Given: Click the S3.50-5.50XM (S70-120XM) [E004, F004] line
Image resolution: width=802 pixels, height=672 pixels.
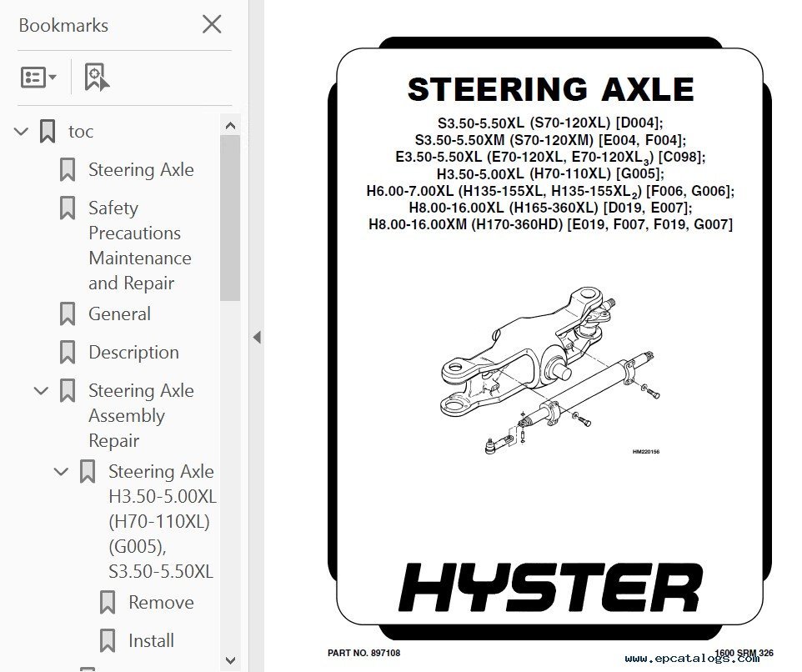Looking at the screenshot, I should [x=550, y=139].
